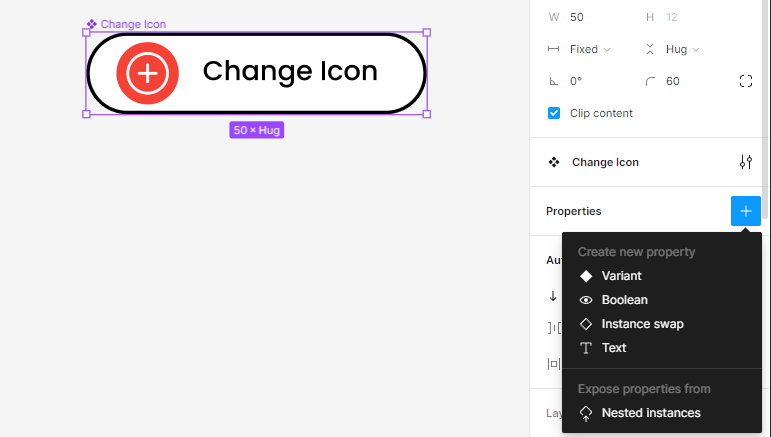The image size is (771, 437).
Task: Click the plus button beside Properties
Action: click(x=745, y=211)
